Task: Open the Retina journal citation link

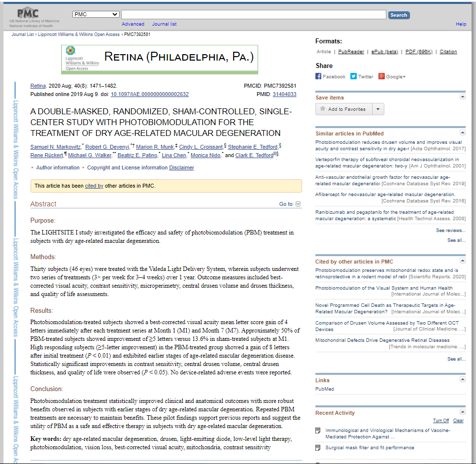Action: point(38,86)
